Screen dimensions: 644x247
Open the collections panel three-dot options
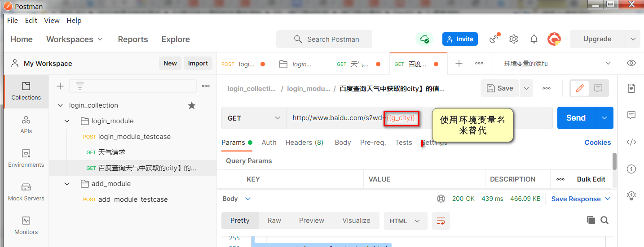[206, 86]
